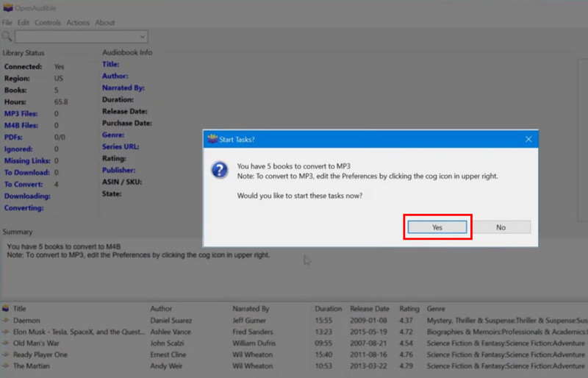The height and width of the screenshot is (378, 588).
Task: Open the Actions menu
Action: coord(78,23)
